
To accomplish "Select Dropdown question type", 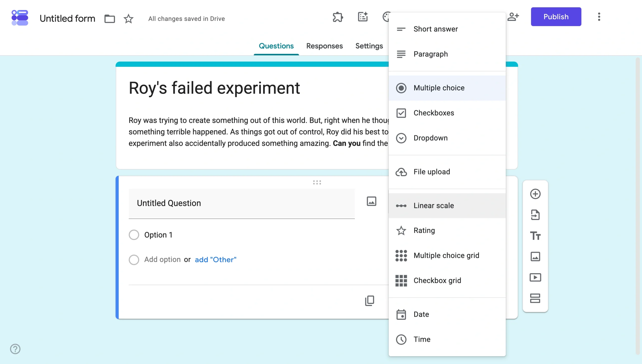I will click(x=447, y=138).
